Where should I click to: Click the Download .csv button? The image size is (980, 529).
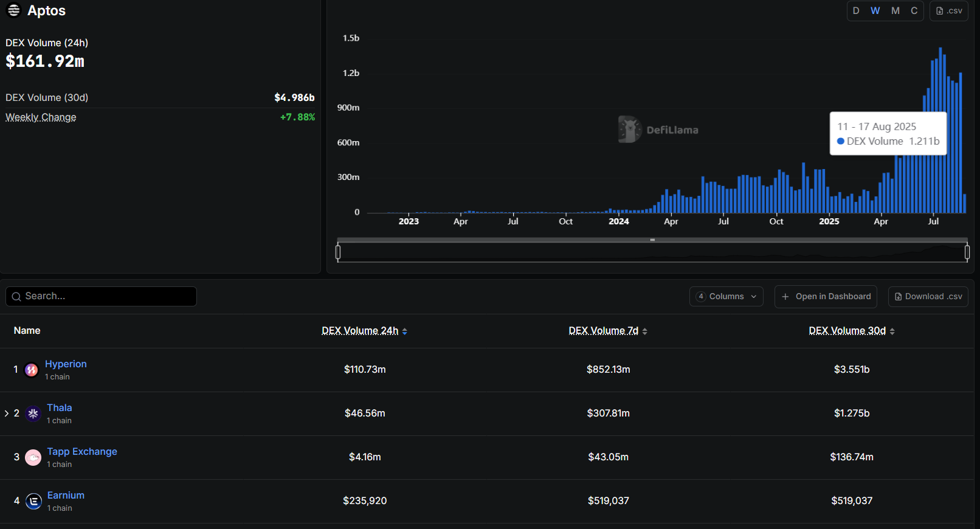pos(928,297)
